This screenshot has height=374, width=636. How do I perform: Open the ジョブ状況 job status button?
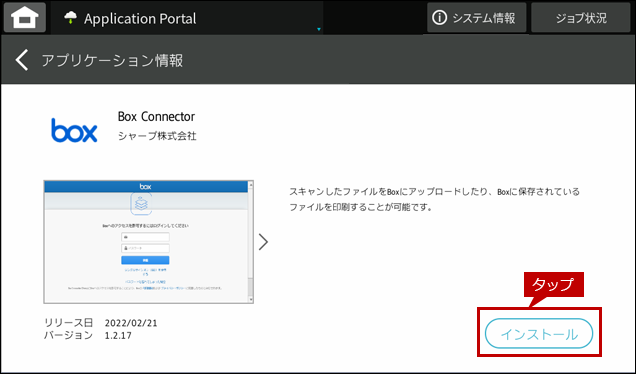tap(580, 17)
